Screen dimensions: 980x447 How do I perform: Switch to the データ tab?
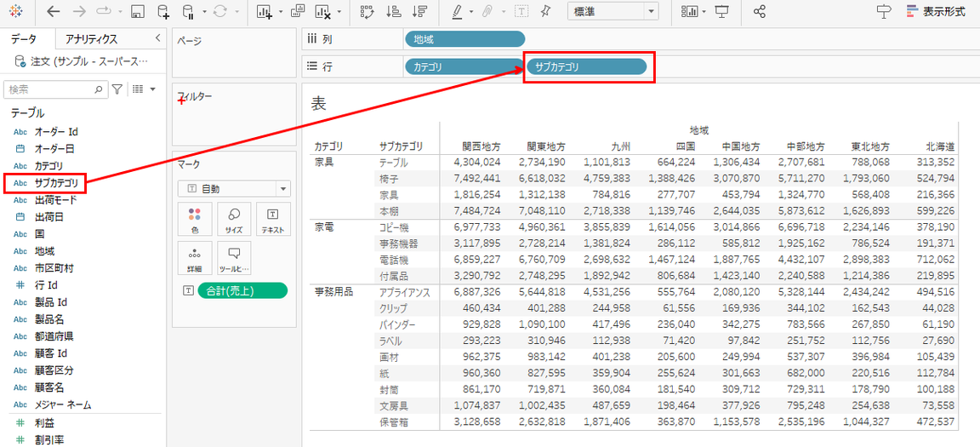(24, 39)
